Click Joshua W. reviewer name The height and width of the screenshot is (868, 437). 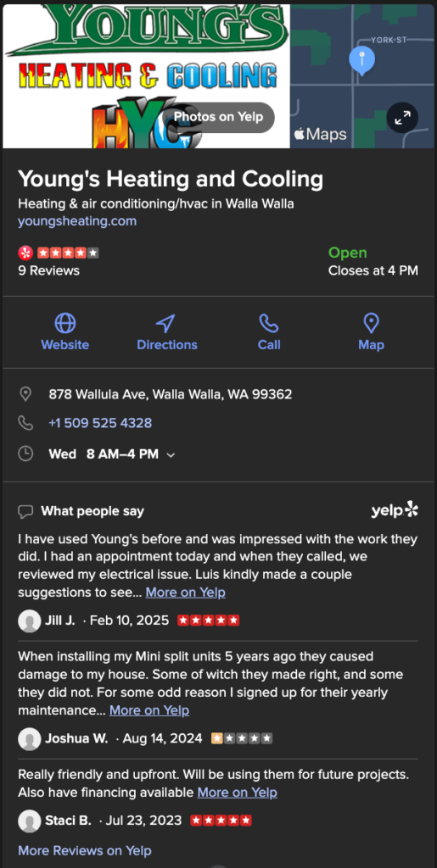coord(77,738)
